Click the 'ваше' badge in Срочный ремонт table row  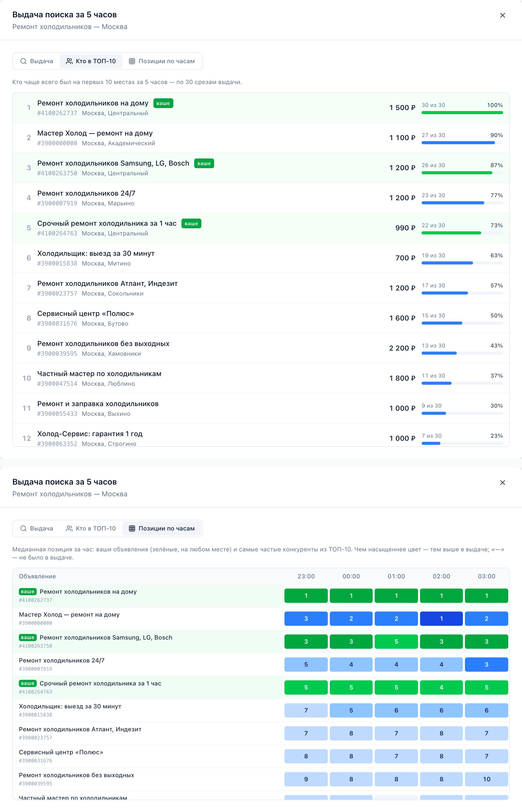(x=28, y=683)
